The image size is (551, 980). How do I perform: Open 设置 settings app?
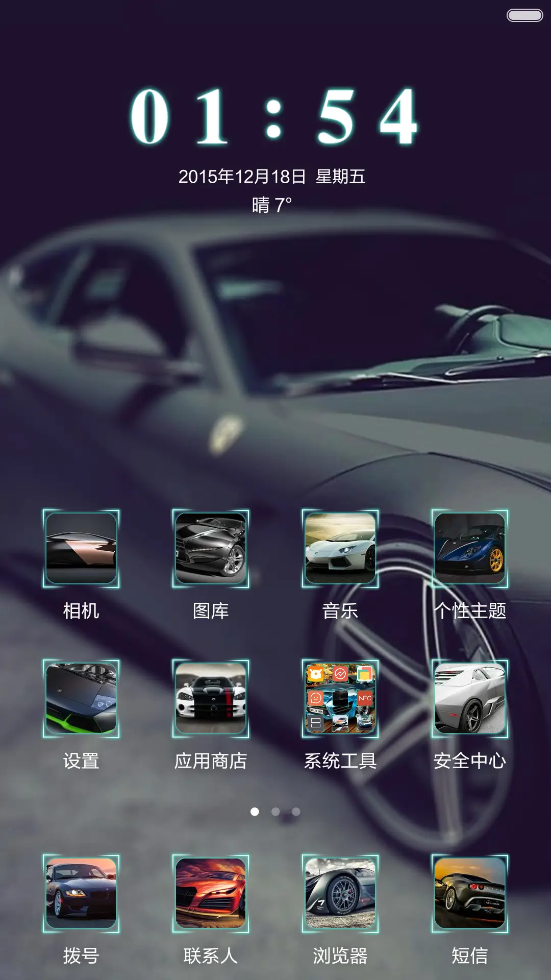(x=81, y=699)
